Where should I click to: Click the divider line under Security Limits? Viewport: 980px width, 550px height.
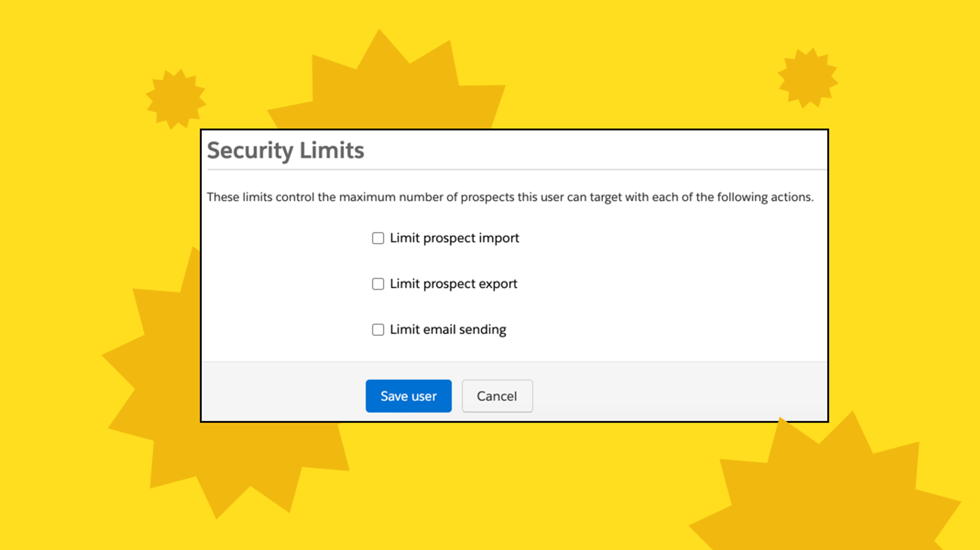[x=517, y=170]
